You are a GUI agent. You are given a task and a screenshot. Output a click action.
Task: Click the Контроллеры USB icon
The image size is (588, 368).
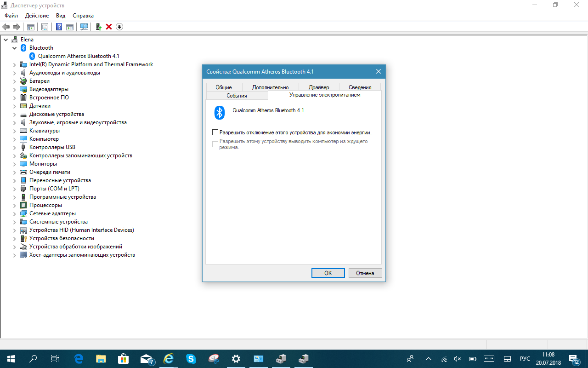coord(23,147)
